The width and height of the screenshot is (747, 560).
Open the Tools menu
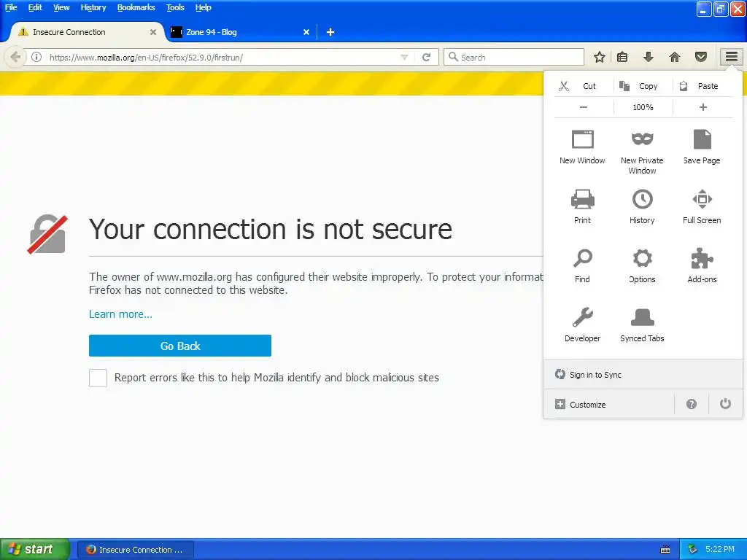[175, 7]
